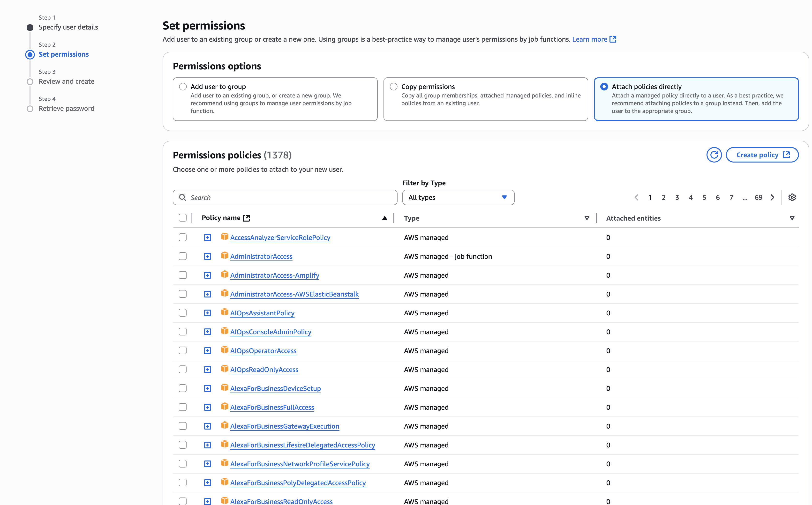This screenshot has width=812, height=505.
Task: Expand AdministratorAccess policy details
Action: [x=207, y=257]
